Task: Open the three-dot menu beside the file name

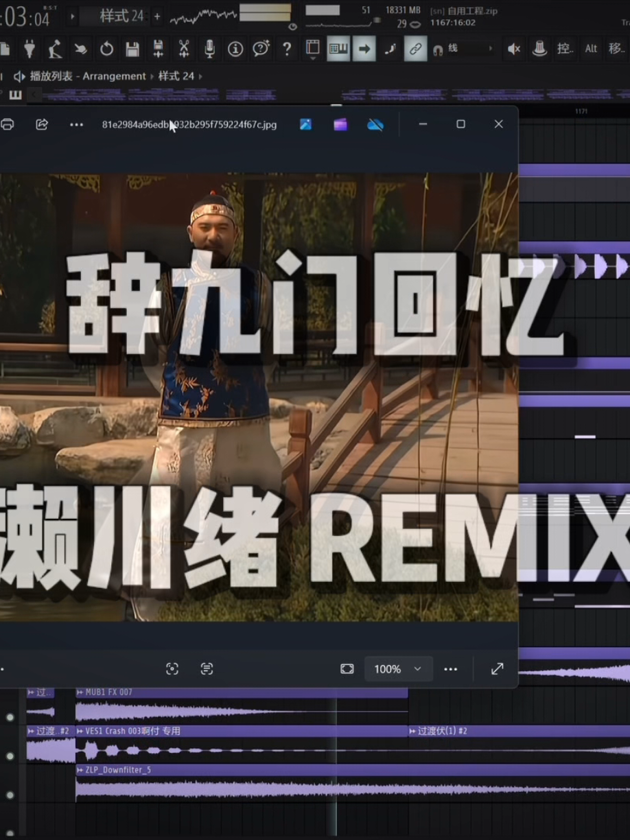Action: click(76, 124)
